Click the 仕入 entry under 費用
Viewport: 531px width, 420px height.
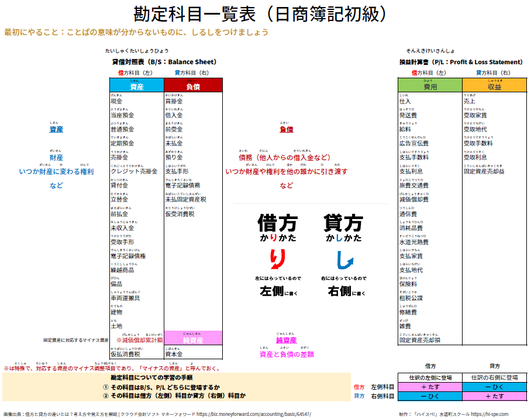click(x=405, y=102)
